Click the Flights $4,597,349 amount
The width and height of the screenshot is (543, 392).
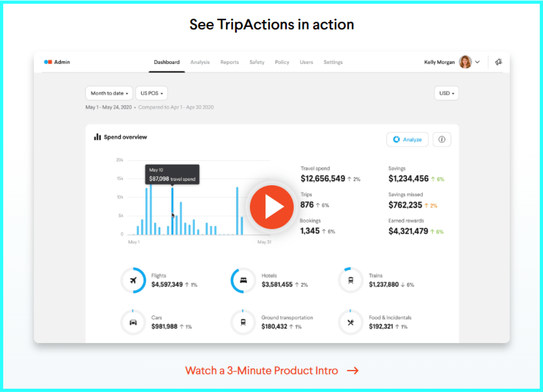point(167,284)
